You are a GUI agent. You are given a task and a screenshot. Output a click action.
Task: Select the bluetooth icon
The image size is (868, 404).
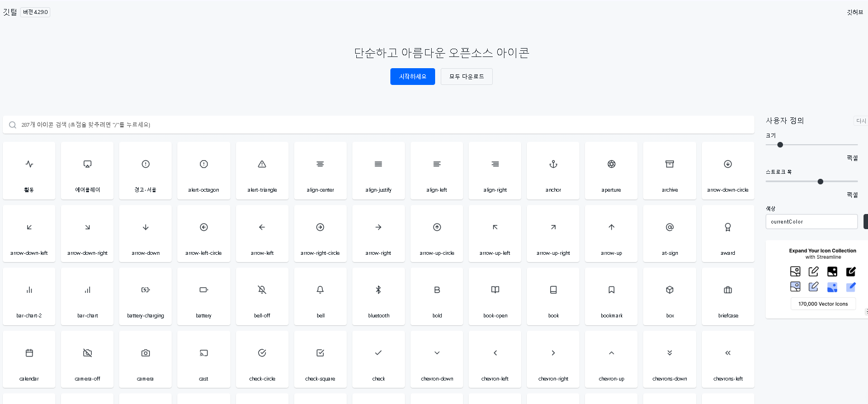click(379, 296)
